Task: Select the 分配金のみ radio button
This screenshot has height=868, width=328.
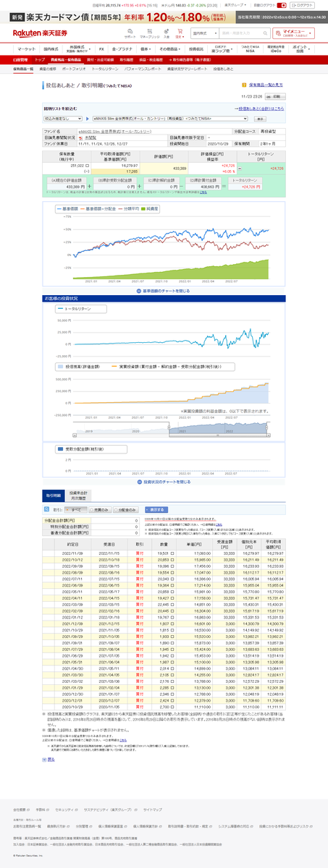Action: click(114, 509)
